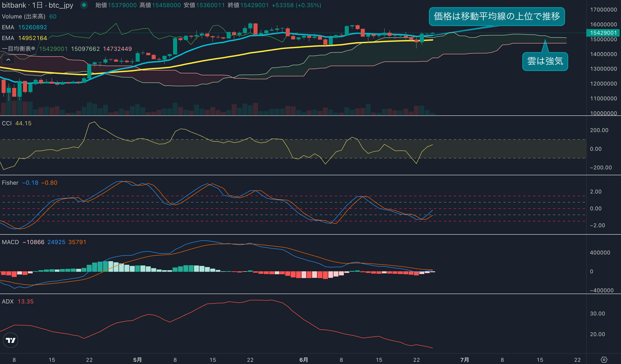Select the Fisher indicator label

click(10, 183)
